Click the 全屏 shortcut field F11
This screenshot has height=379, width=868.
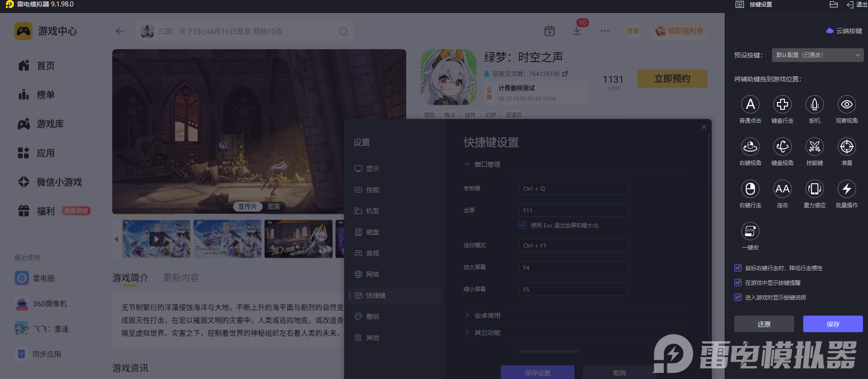(x=574, y=210)
